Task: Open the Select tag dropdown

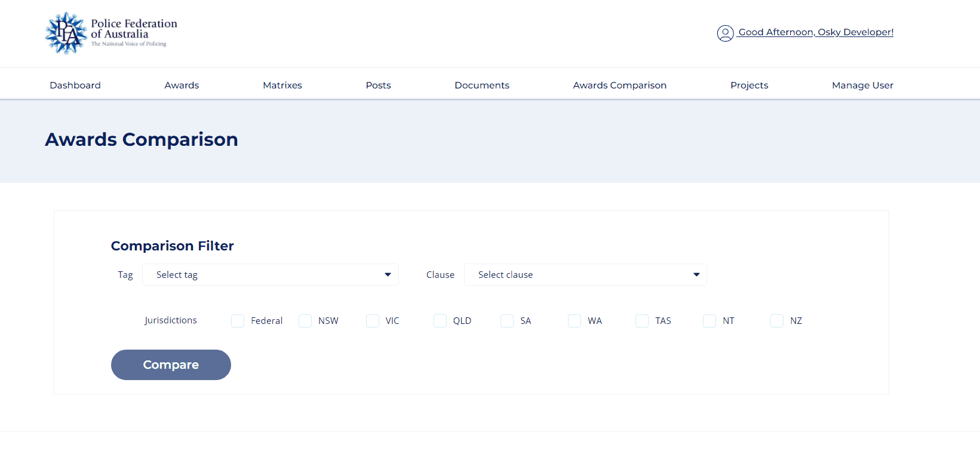Action: click(271, 275)
